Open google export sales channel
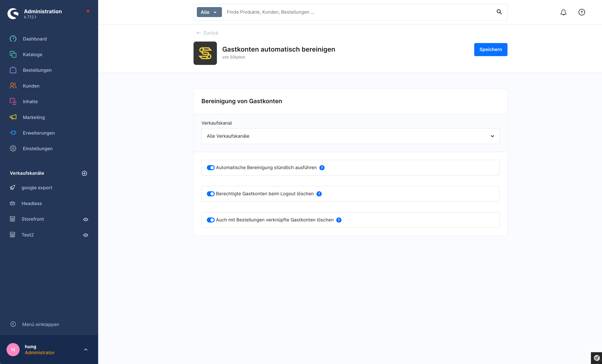602x364 pixels. pos(37,187)
